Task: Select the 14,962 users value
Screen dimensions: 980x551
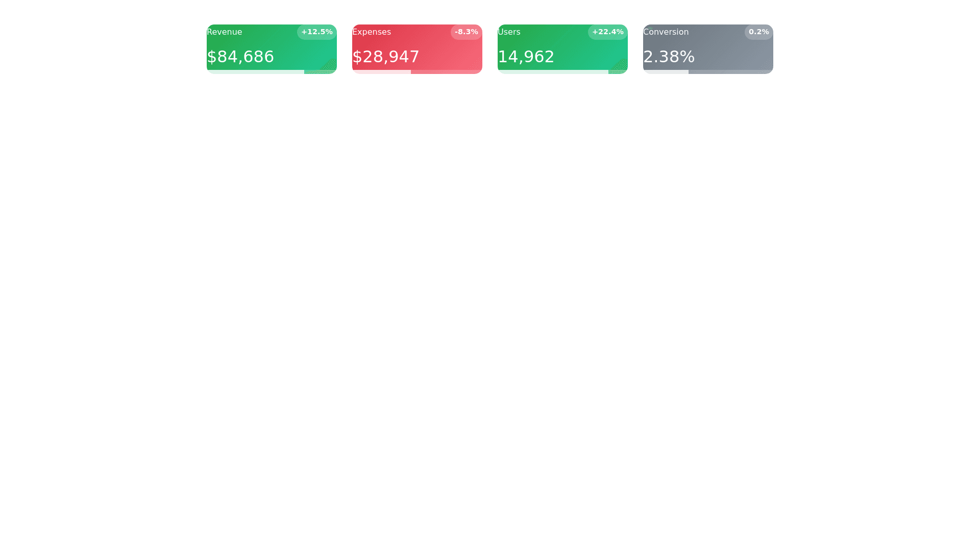Action: point(526,57)
